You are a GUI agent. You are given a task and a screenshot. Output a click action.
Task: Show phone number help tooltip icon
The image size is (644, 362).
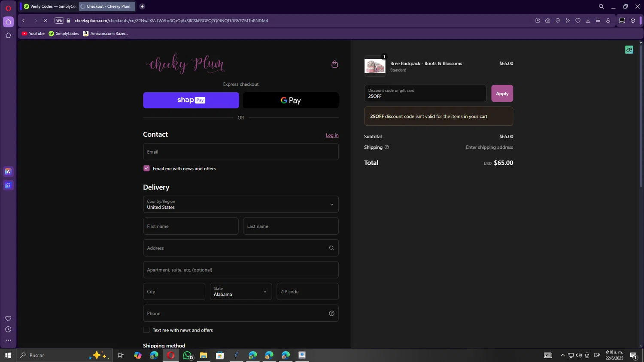coord(331,314)
